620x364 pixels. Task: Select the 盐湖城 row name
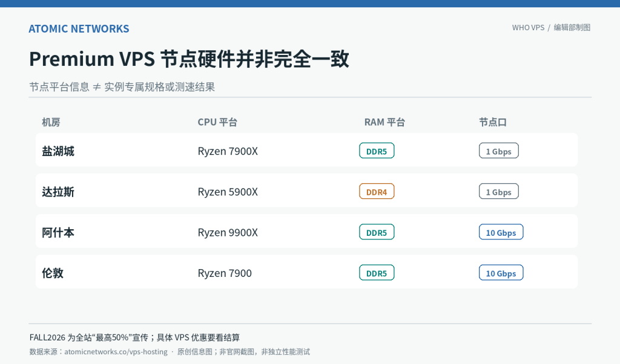click(58, 151)
